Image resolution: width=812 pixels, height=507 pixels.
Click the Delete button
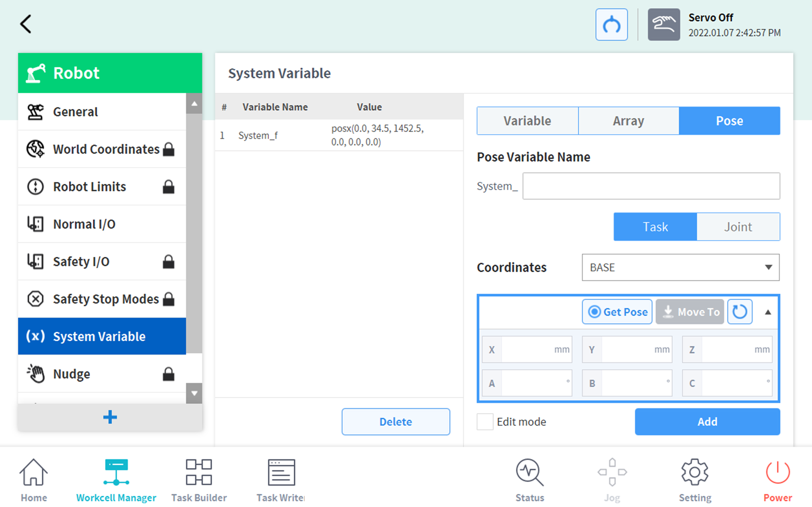[395, 422]
